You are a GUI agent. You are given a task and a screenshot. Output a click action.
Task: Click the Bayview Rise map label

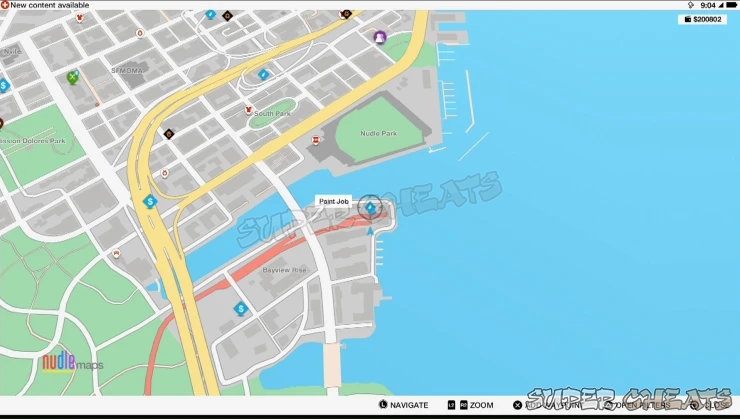[x=285, y=270]
